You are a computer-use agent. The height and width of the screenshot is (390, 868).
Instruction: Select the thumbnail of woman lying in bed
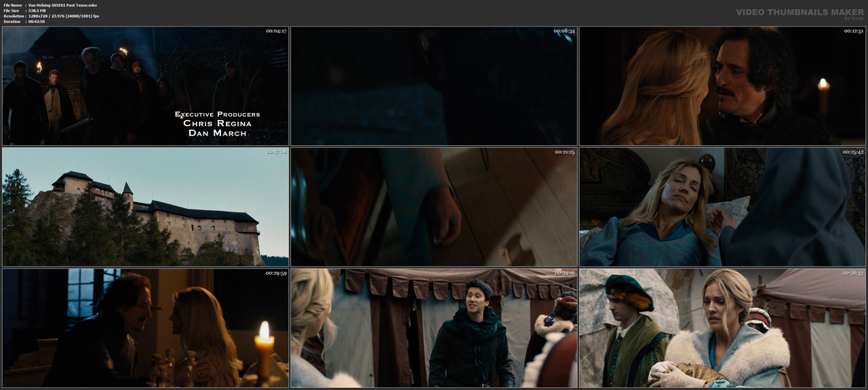[x=722, y=207]
